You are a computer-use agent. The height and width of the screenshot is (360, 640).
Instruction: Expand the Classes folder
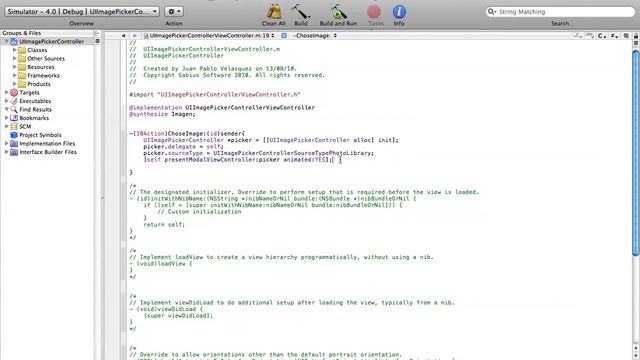[15, 50]
